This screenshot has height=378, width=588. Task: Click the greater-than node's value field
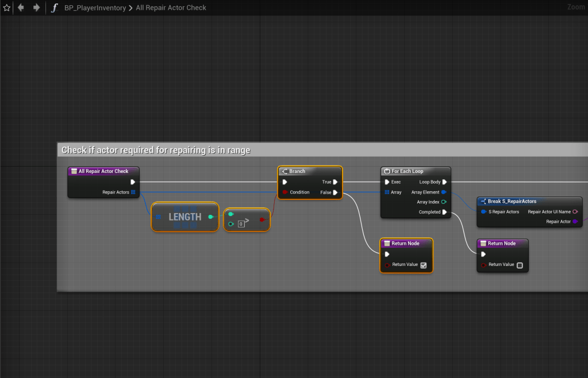pyautogui.click(x=241, y=223)
